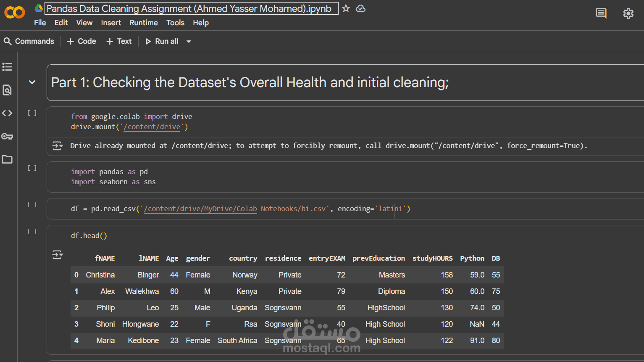This screenshot has width=644, height=362.
Task: Click output options icon for df.head cell
Action: tap(58, 255)
